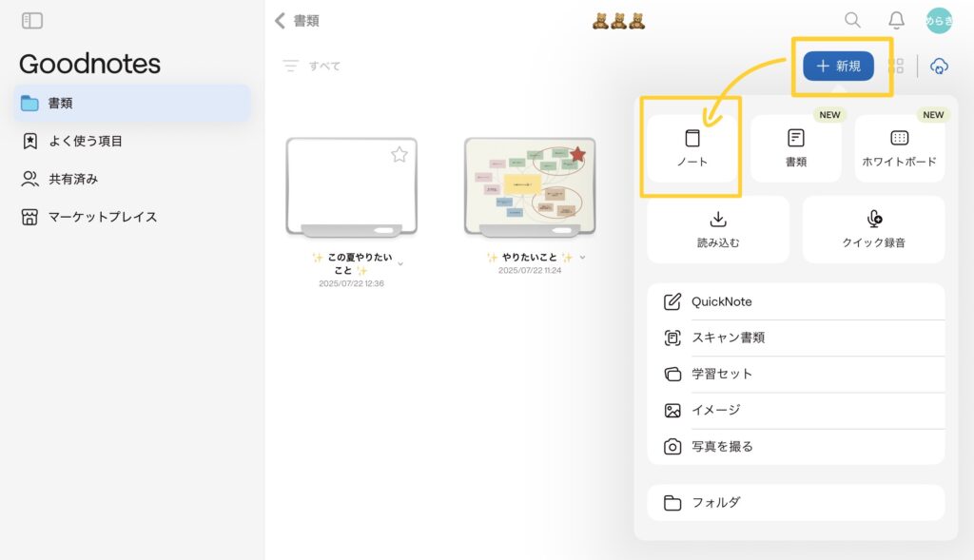Go back using 書類 back link
974x560 pixels.
pos(297,21)
